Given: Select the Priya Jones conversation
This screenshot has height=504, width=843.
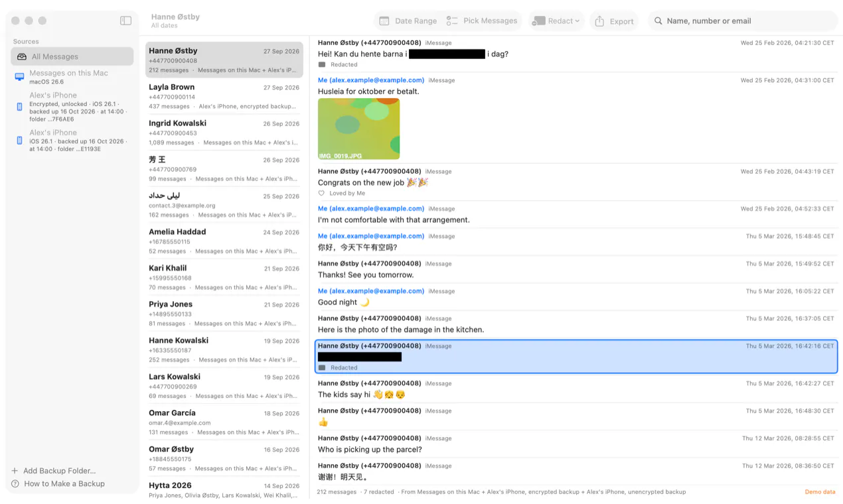Looking at the screenshot, I should point(224,314).
